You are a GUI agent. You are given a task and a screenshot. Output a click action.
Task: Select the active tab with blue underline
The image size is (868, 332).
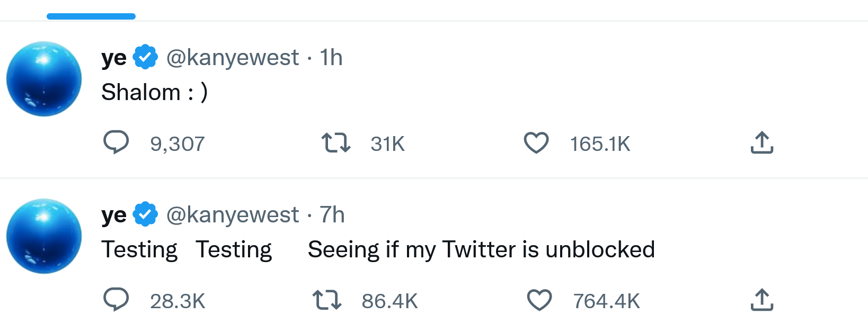[91, 11]
